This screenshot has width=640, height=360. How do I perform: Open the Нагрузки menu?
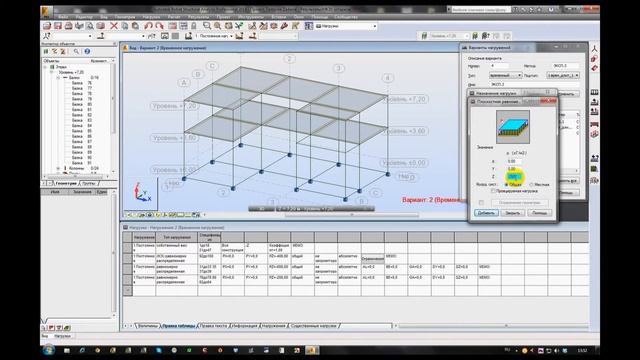click(151, 17)
